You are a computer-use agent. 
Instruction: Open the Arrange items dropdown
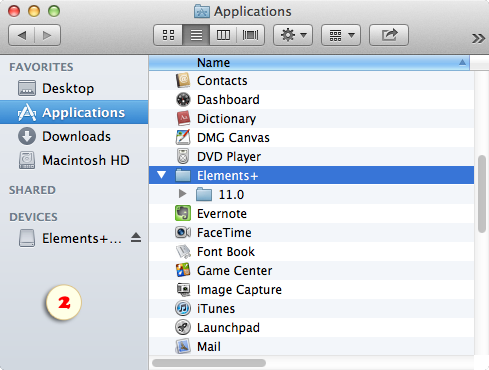[341, 35]
